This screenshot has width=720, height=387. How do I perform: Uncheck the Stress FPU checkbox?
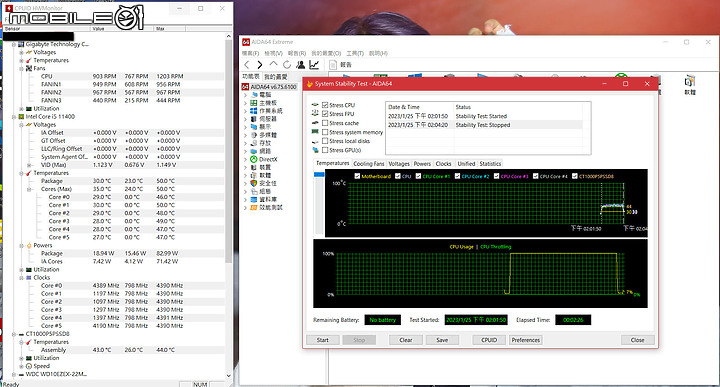point(325,114)
